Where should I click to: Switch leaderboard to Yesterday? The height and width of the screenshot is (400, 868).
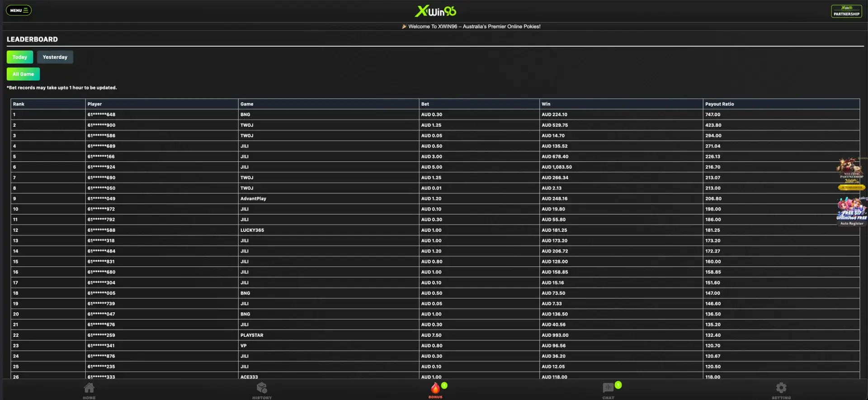[x=55, y=57]
